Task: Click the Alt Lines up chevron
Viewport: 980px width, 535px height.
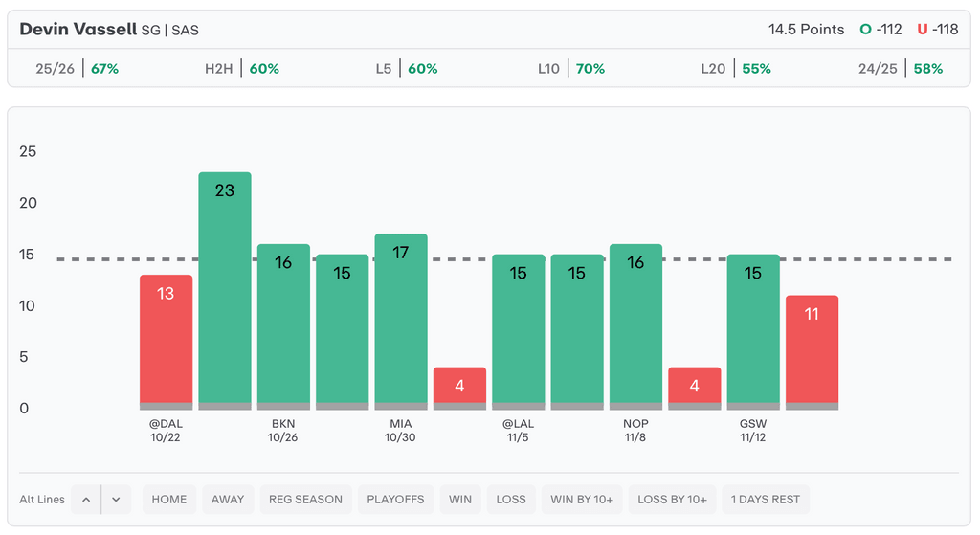Action: pos(85,500)
